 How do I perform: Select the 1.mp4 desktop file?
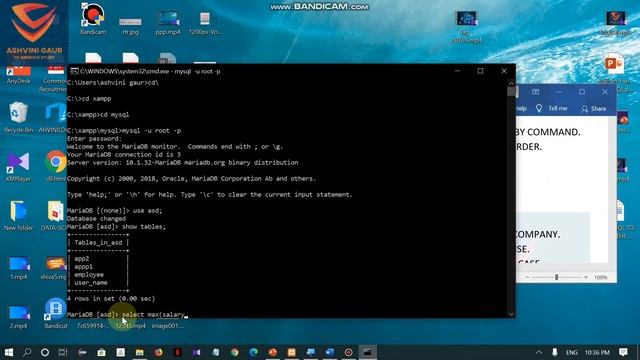click(18, 267)
